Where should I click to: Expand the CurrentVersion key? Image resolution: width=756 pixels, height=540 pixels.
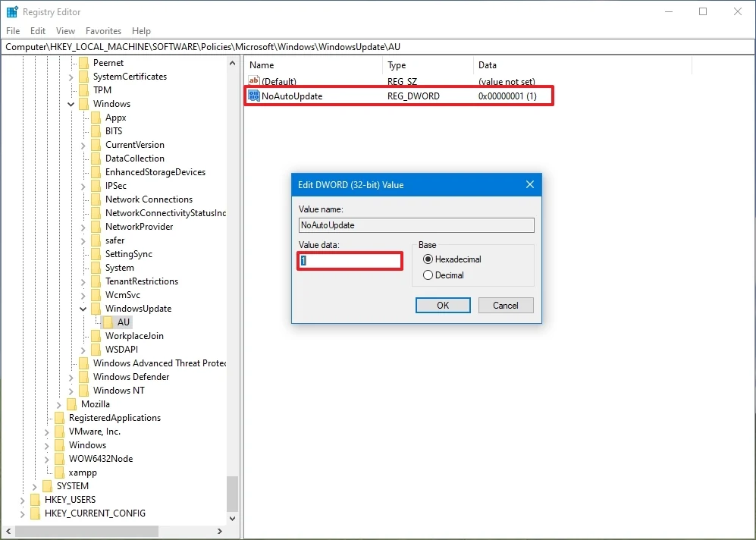pyautogui.click(x=83, y=145)
